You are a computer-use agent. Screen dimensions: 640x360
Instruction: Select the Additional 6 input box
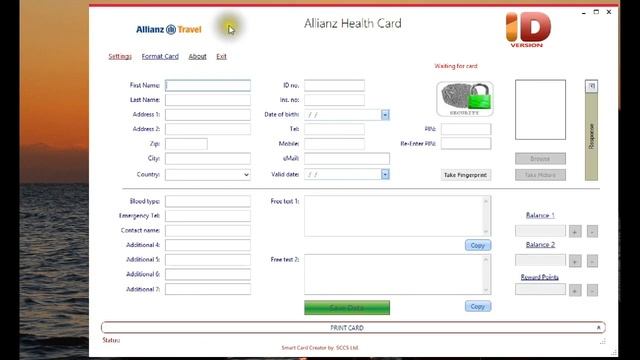[x=208, y=274]
